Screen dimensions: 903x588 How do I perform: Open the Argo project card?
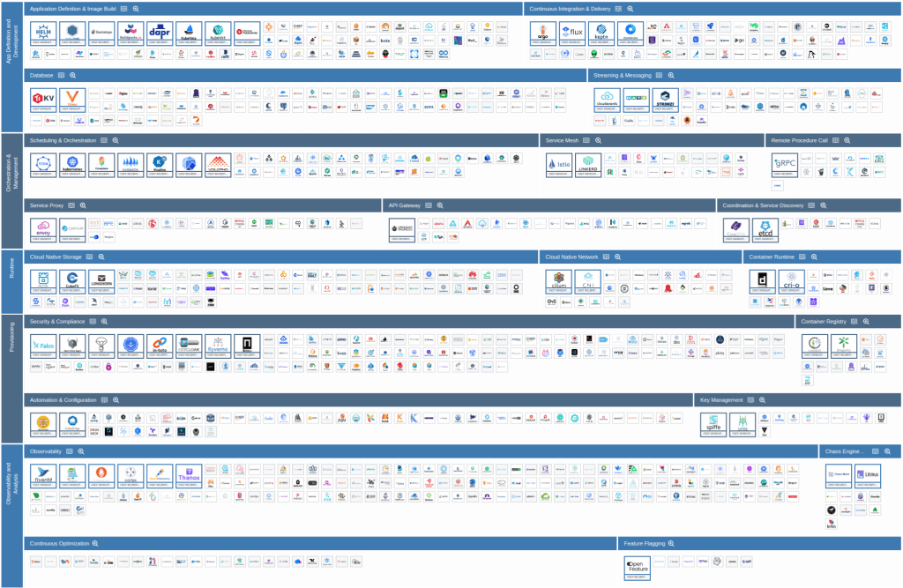click(545, 33)
